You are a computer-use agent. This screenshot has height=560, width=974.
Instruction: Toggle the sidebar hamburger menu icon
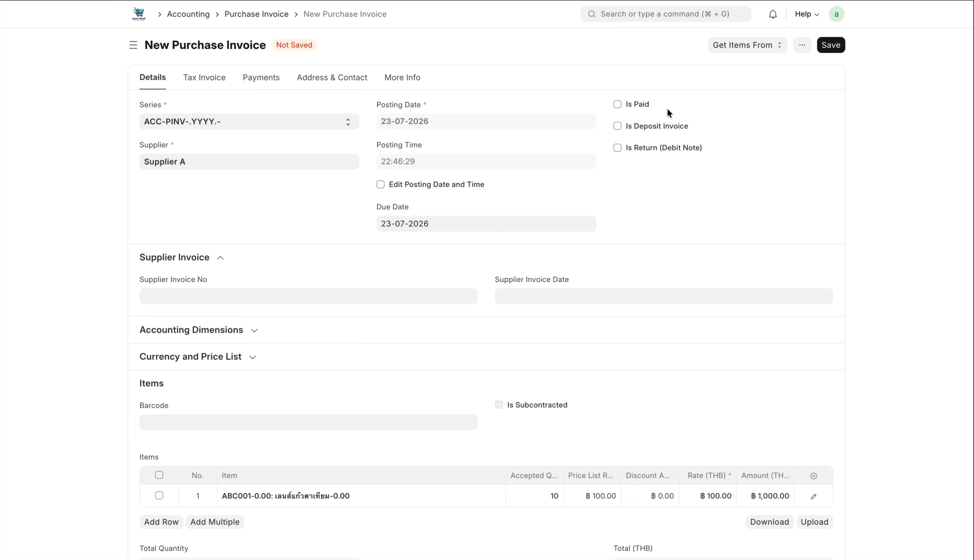pyautogui.click(x=133, y=45)
